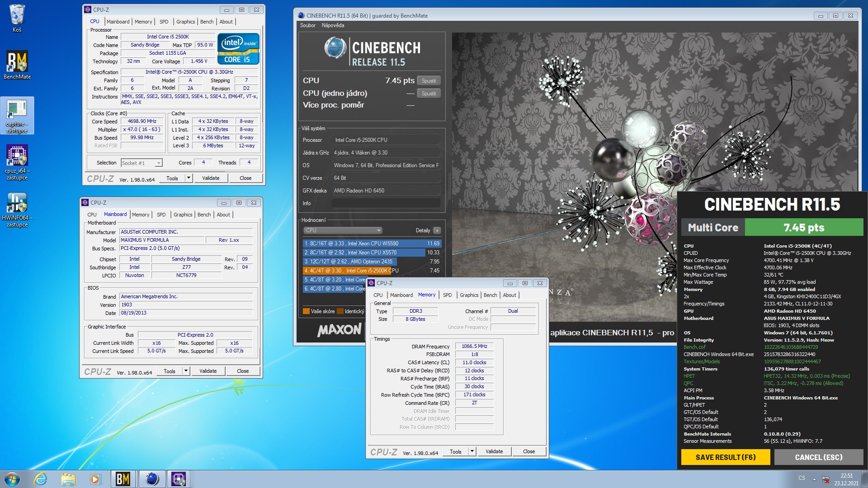Click the MAXON logo in Cinebench
Image resolution: width=868 pixels, height=488 pixels.
point(339,330)
